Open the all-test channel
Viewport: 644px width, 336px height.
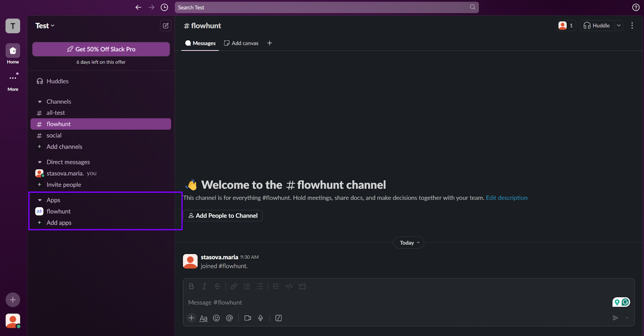click(101, 113)
